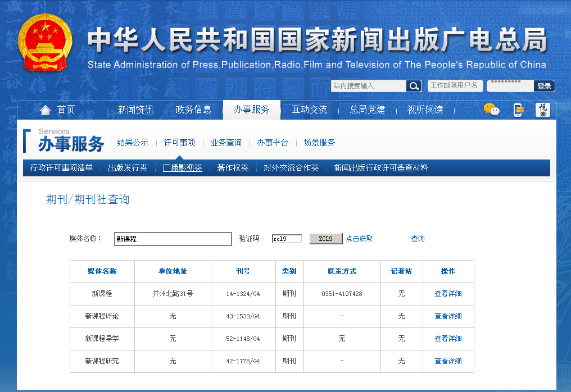Click the 记者站 column header

(x=401, y=271)
